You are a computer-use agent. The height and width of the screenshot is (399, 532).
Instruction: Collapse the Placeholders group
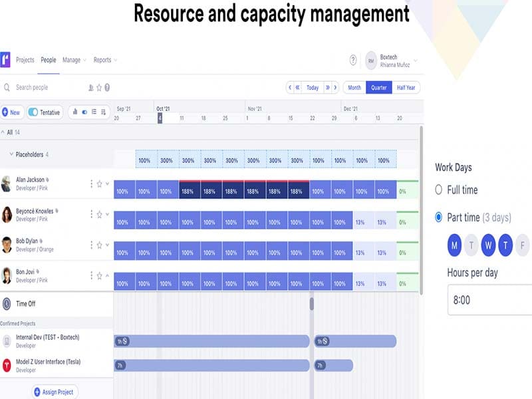point(11,154)
